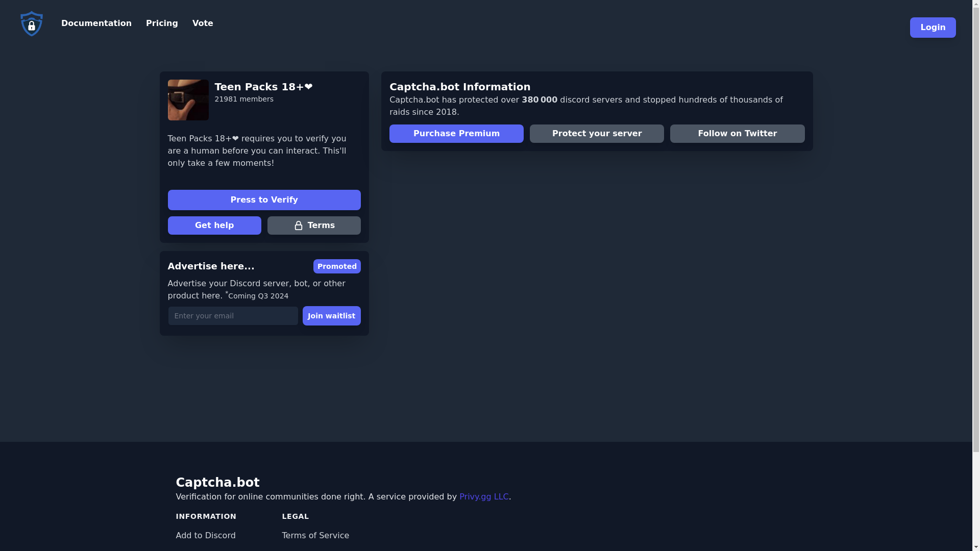Click the "Coming Q3 2024" note
Screen dimensions: 980x551
258,296
